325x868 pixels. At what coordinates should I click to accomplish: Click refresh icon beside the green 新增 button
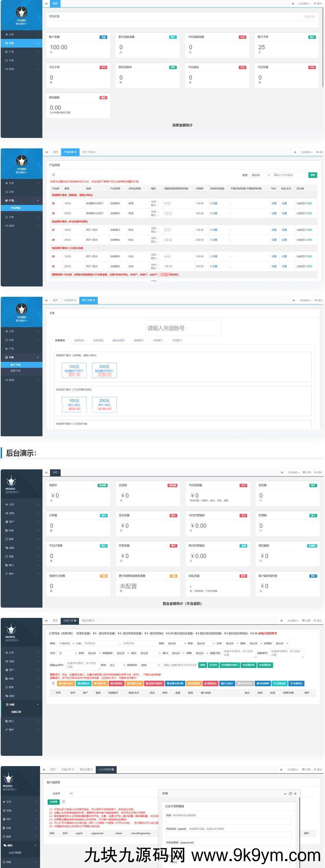tap(63, 801)
